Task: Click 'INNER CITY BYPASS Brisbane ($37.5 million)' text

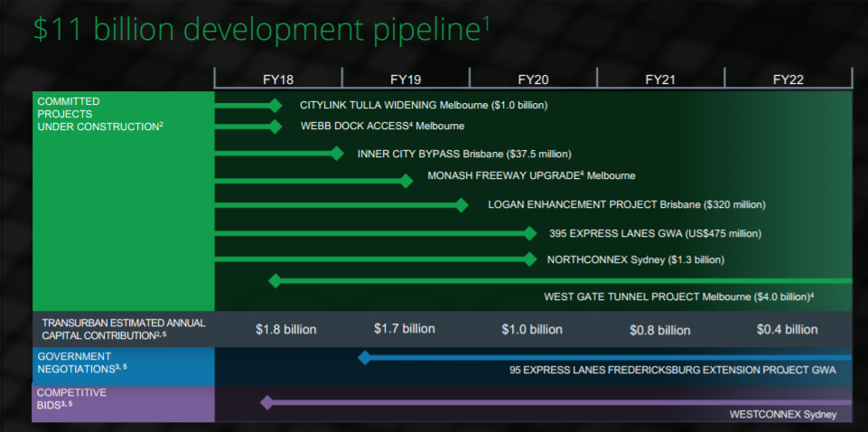Action: click(x=464, y=154)
